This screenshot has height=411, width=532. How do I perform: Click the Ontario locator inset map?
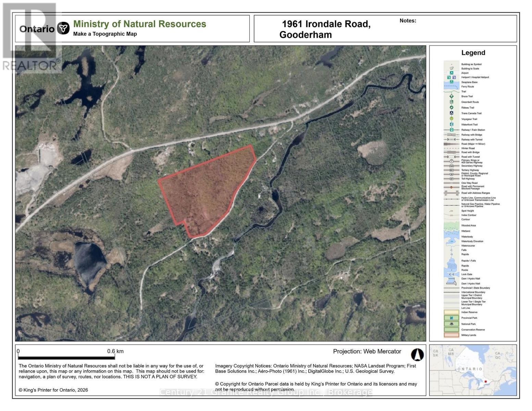(473, 370)
